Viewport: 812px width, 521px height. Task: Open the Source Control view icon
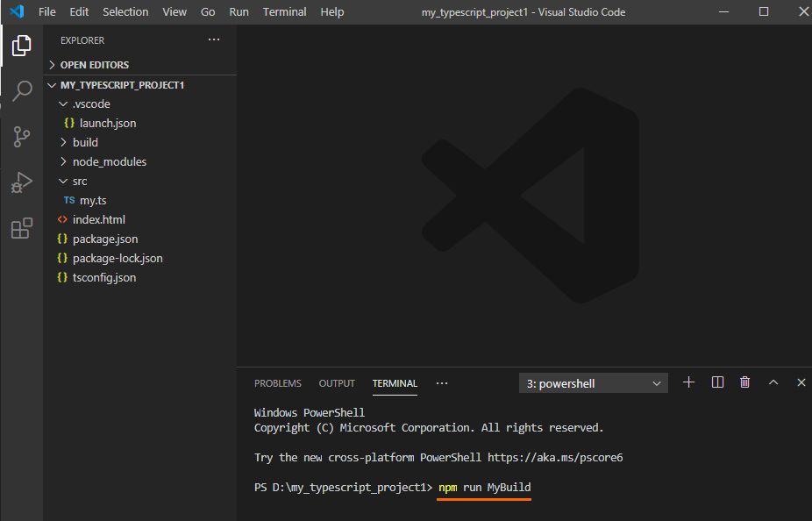pos(21,137)
